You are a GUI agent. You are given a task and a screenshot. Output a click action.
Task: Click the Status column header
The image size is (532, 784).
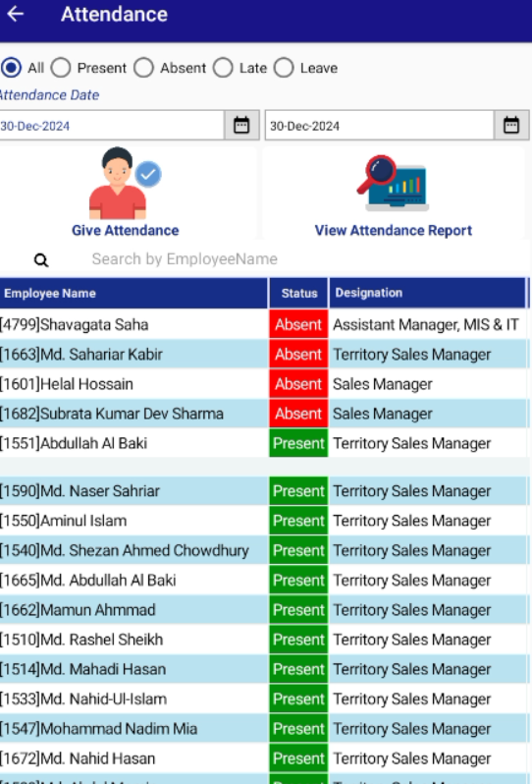coord(298,293)
